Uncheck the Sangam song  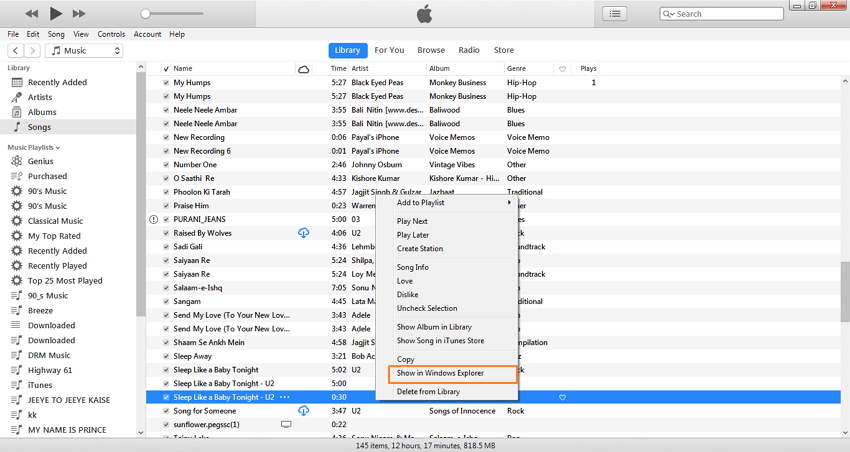tap(166, 301)
